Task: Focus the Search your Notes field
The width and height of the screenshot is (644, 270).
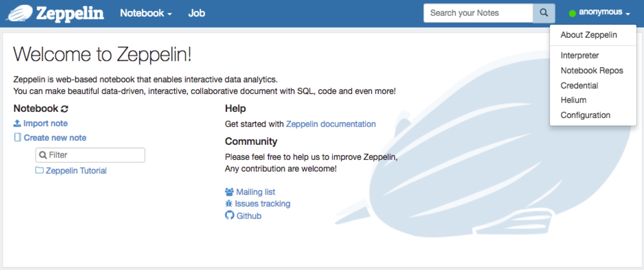Action: (x=478, y=13)
